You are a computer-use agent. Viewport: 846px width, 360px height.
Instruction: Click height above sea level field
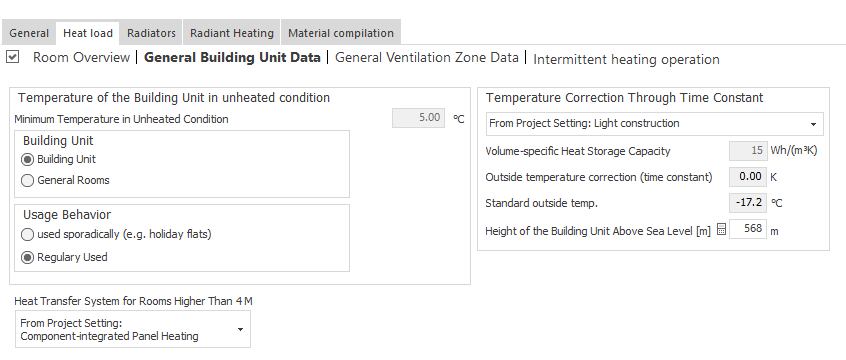[x=748, y=229]
